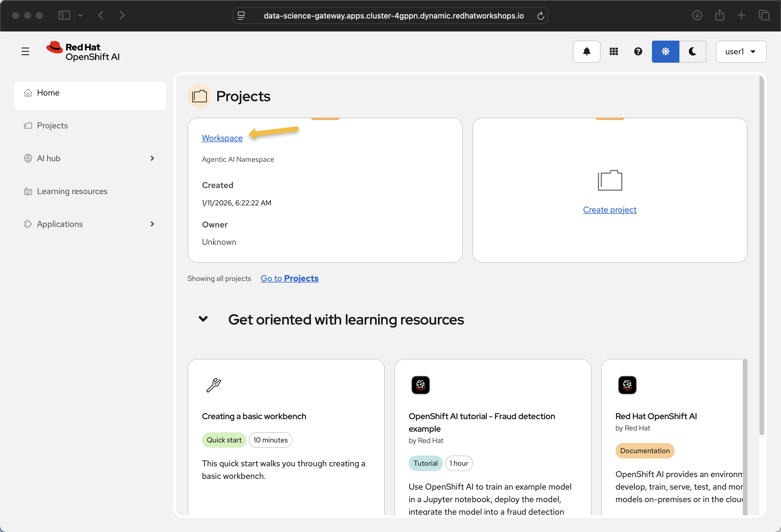
Task: Click the Go to Projects link
Action: click(289, 278)
